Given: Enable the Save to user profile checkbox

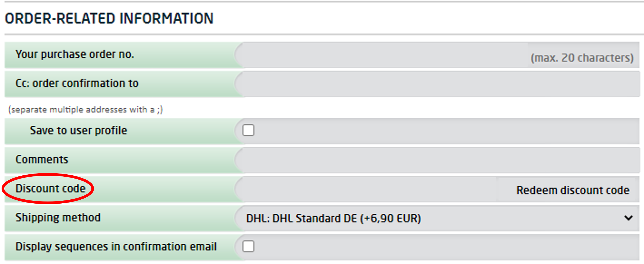Looking at the screenshot, I should point(248,130).
